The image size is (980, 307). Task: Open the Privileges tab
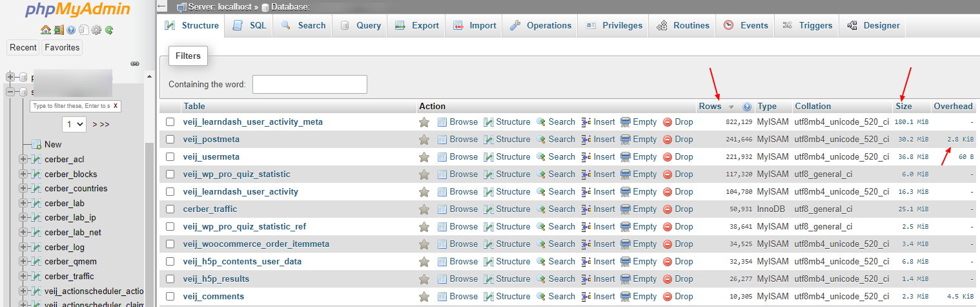[x=614, y=26]
